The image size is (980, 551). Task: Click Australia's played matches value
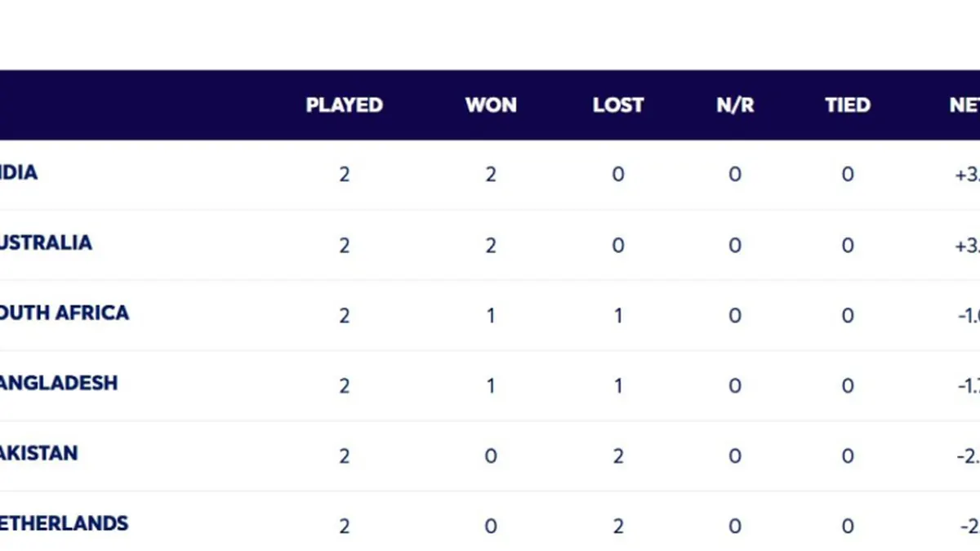344,245
